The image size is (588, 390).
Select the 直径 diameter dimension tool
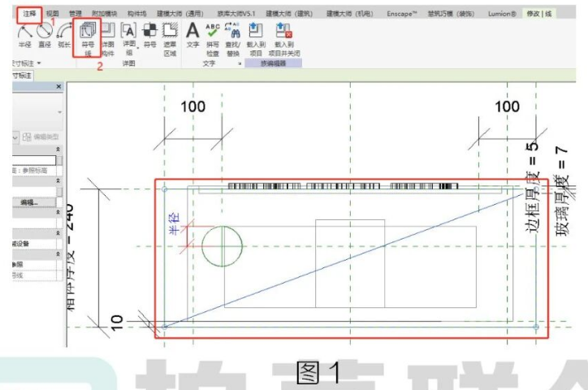[45, 35]
